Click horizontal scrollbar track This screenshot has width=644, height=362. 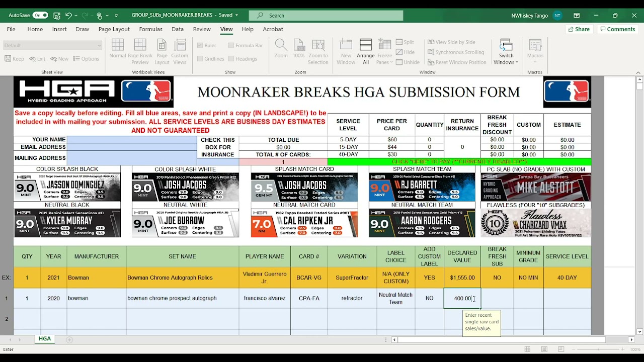[x=513, y=340]
